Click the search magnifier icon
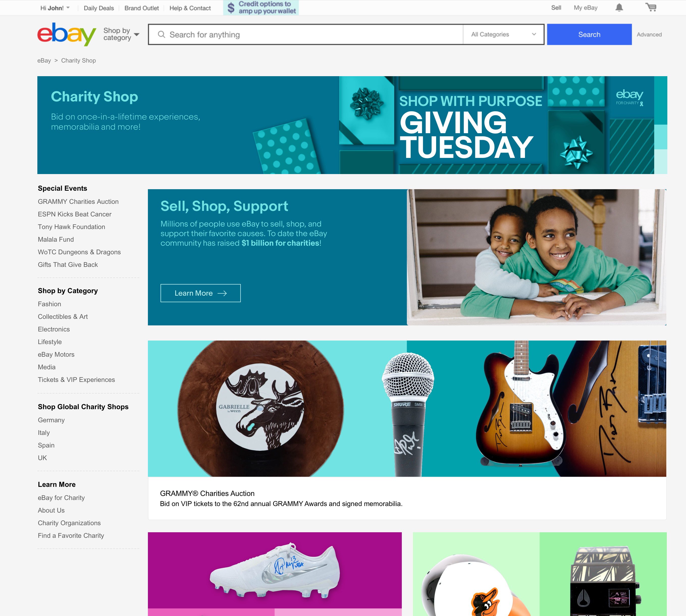This screenshot has width=686, height=616. [162, 35]
